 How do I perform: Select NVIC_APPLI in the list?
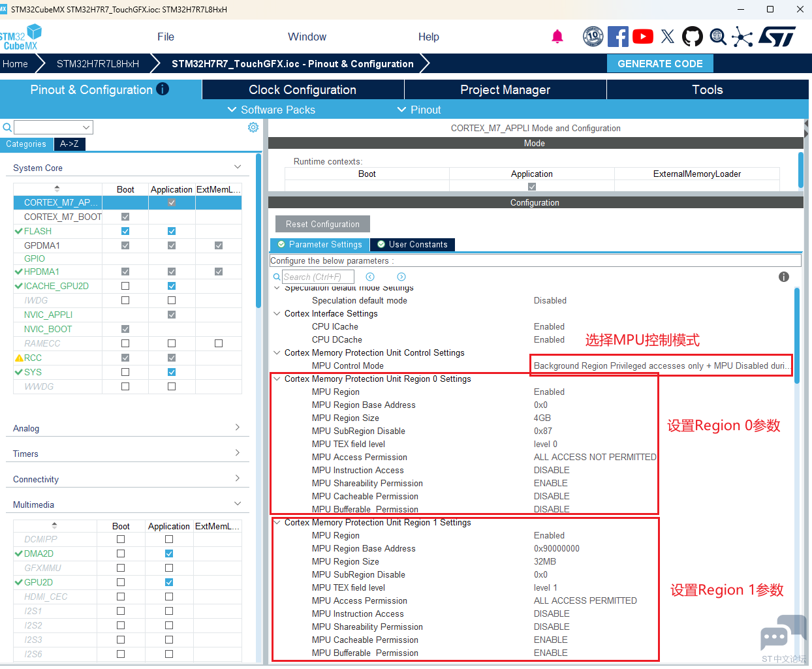pyautogui.click(x=48, y=315)
